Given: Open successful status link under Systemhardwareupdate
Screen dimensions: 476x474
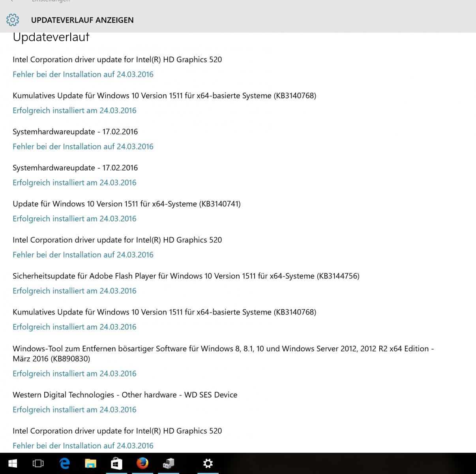Looking at the screenshot, I should click(74, 182).
